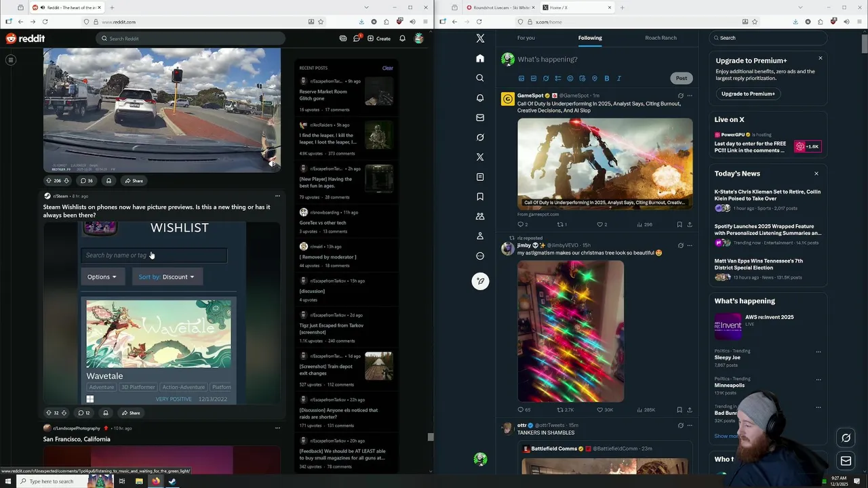Viewport: 868px width, 488px height.
Task: Click the X logo in sidebar top
Action: coord(480,39)
